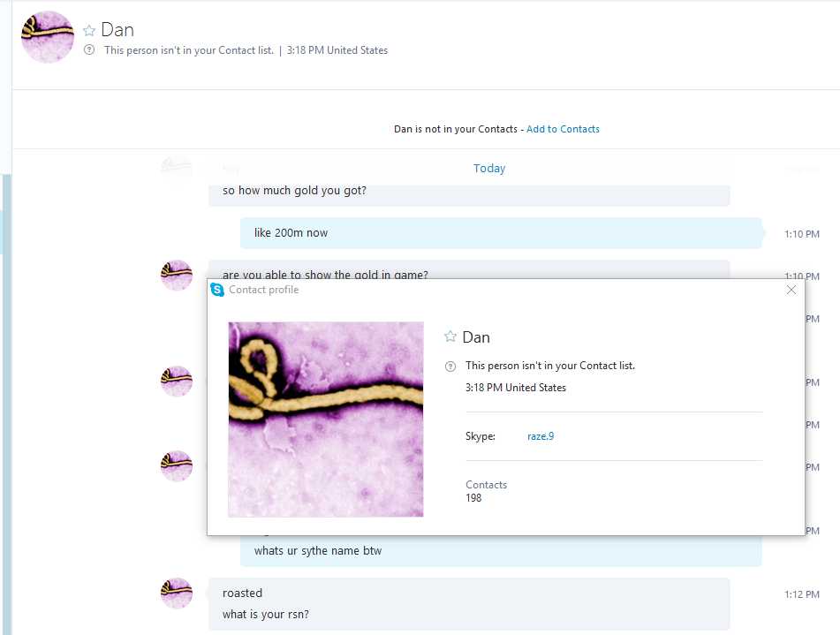Click the raze.9 Skype name link
Image resolution: width=840 pixels, height=635 pixels.
(541, 436)
